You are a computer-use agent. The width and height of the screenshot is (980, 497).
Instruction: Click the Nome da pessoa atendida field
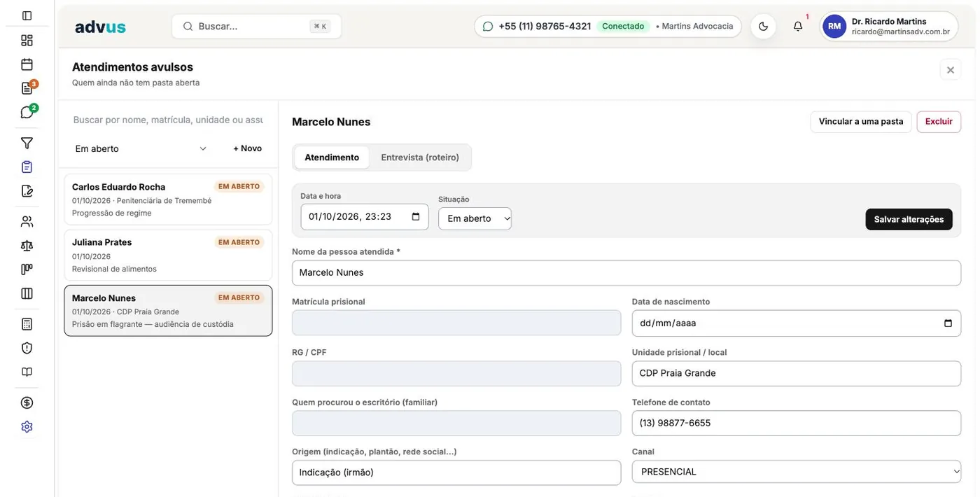(626, 273)
